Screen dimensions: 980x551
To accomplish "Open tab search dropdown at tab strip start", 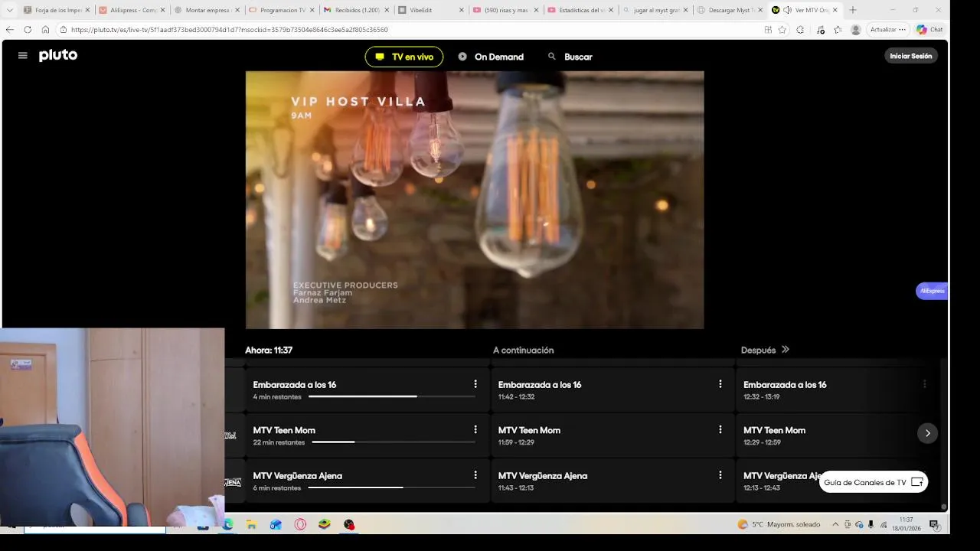I will [10, 10].
